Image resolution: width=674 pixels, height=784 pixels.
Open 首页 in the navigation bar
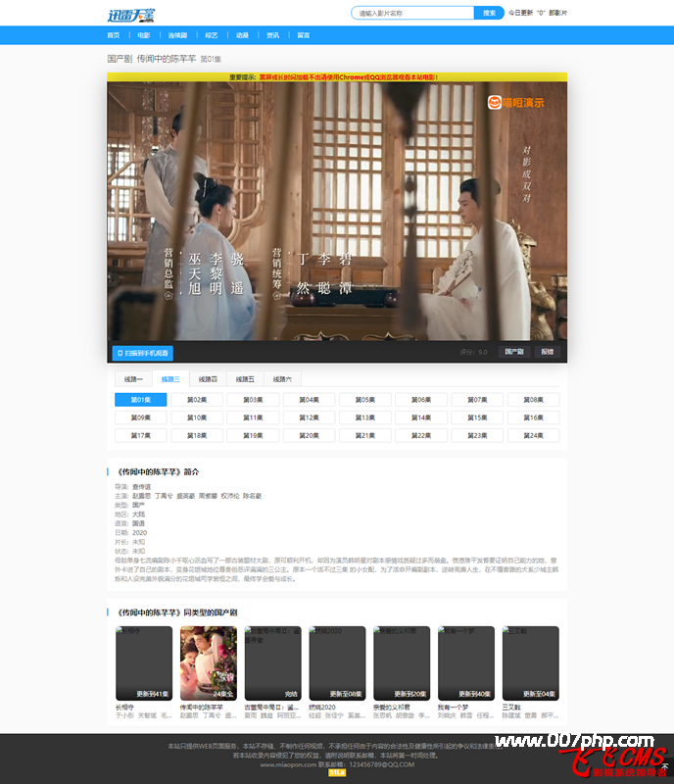(113, 35)
